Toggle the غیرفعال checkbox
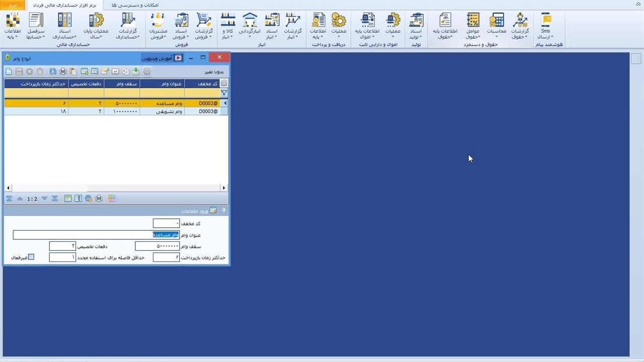 coord(31,257)
